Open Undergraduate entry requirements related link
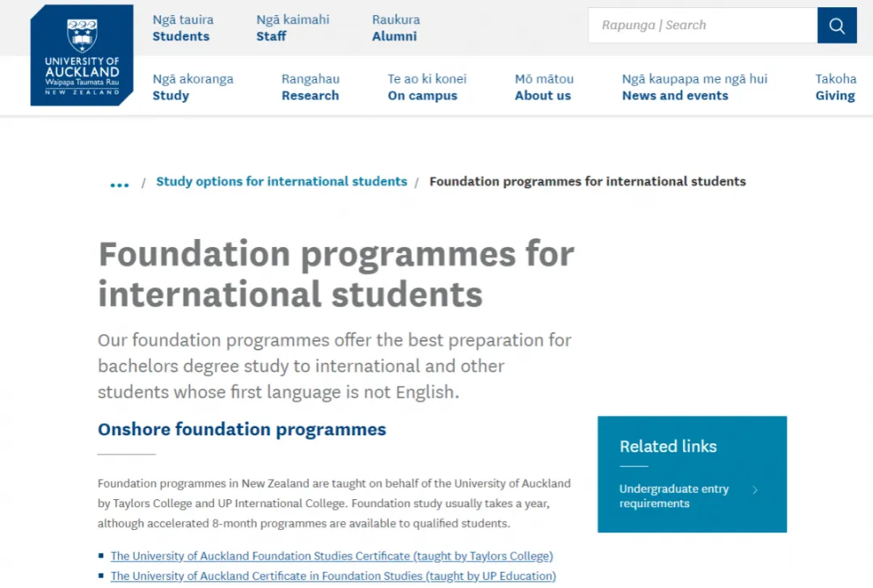 (x=673, y=496)
